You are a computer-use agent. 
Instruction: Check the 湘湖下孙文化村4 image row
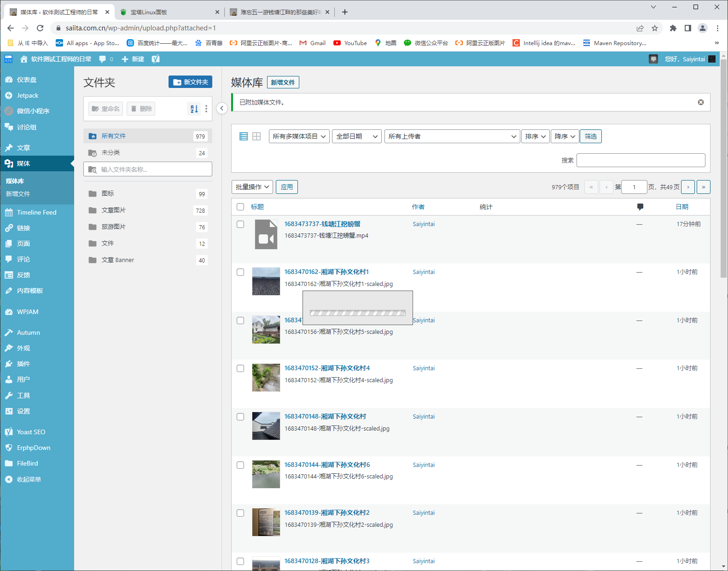(240, 368)
